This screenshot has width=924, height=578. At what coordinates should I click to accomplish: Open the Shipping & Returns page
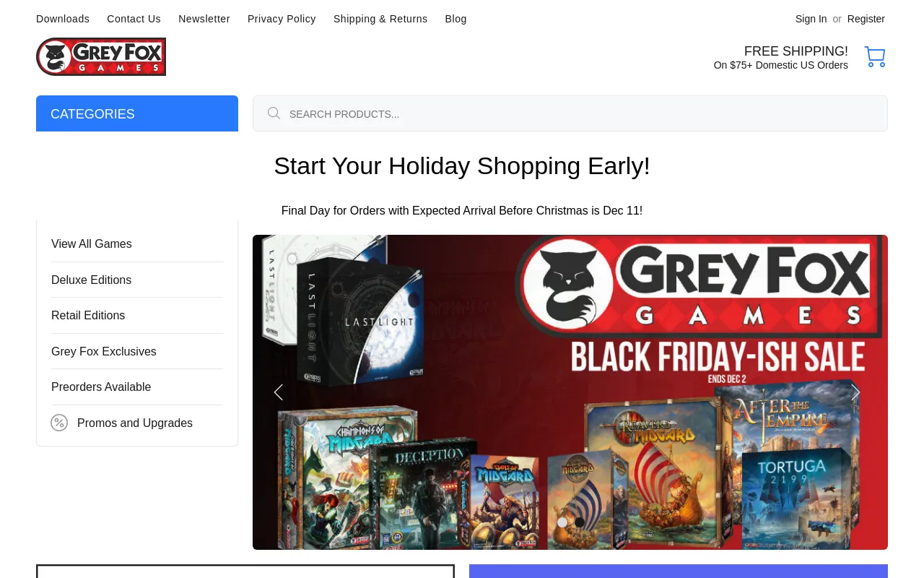coord(380,19)
